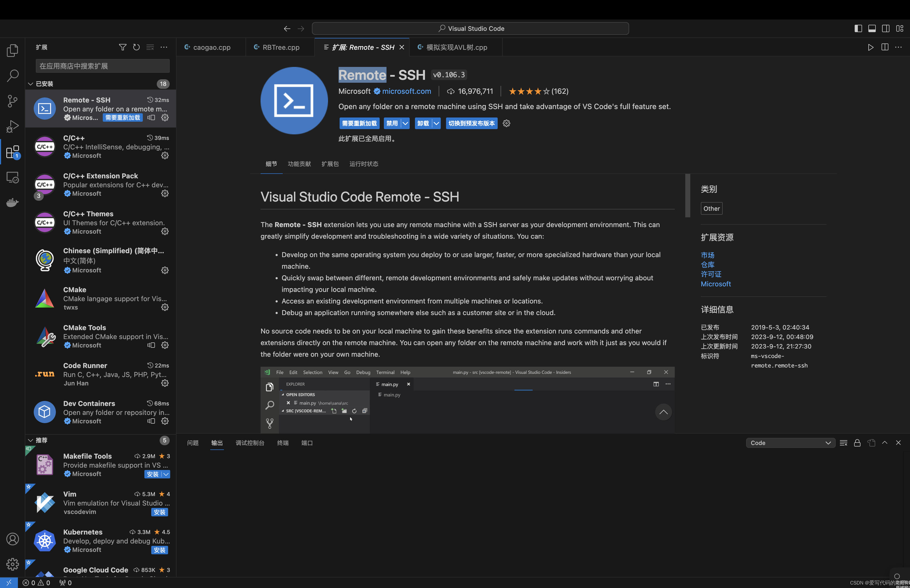
Task: Refresh the extensions list
Action: coord(136,47)
